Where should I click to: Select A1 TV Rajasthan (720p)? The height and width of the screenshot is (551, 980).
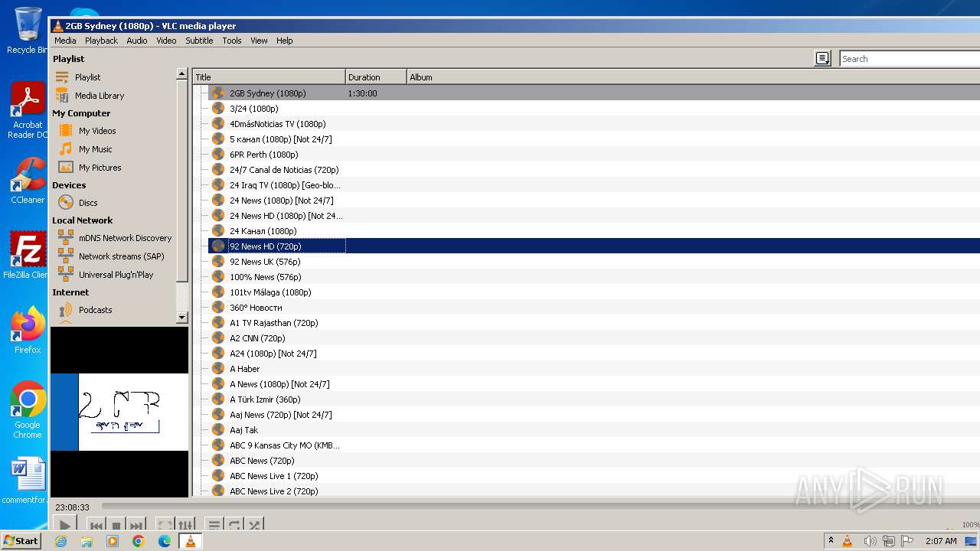click(594, 323)
